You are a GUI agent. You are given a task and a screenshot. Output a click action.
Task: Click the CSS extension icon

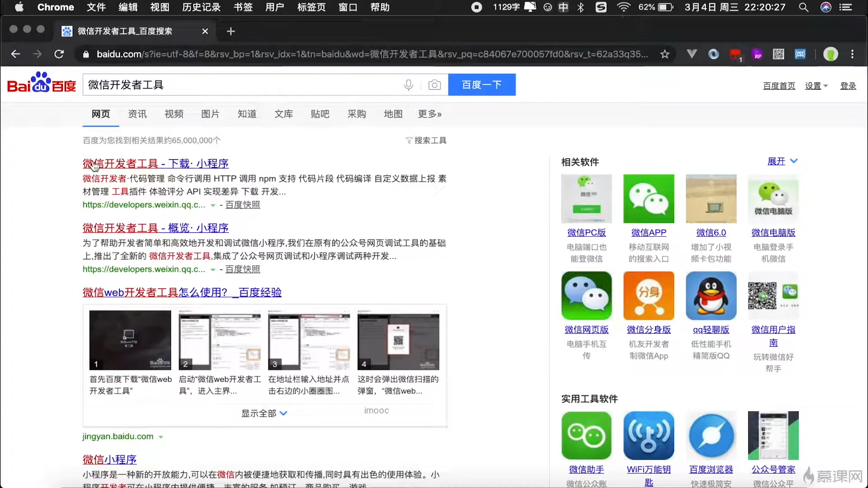click(800, 54)
